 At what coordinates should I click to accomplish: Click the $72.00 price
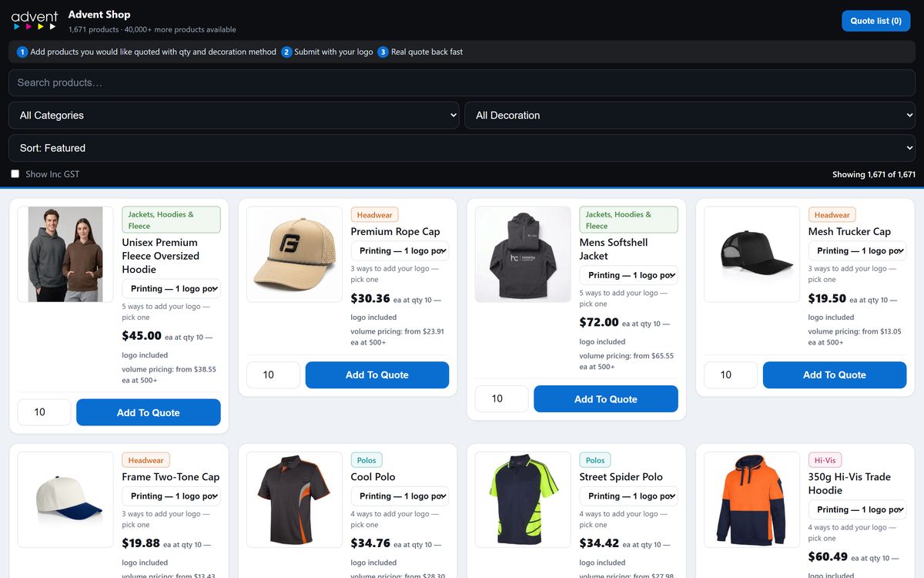coord(599,322)
